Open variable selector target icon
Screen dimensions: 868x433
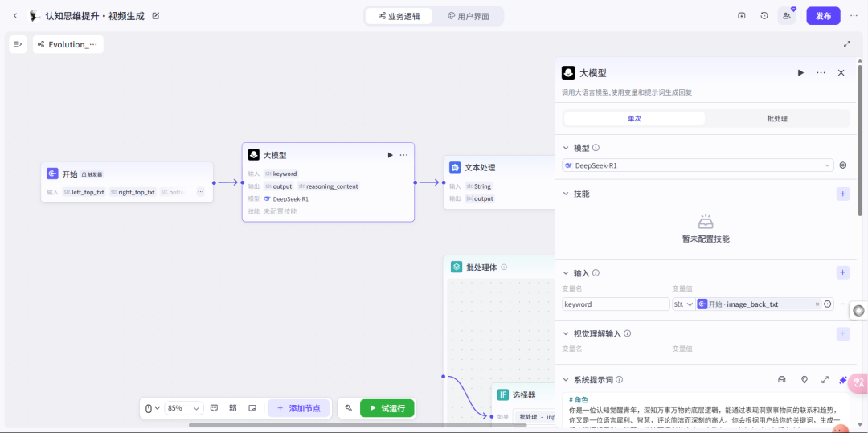(x=828, y=304)
